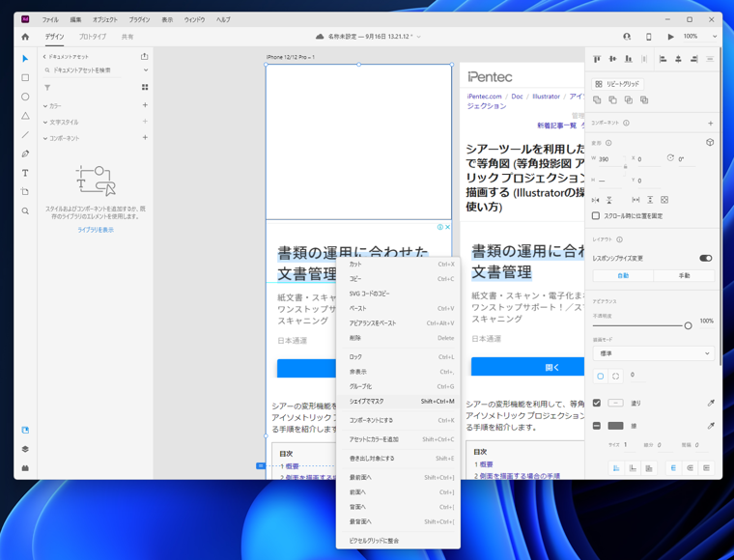Select the arrow Selection tool
Screen dimensions: 734x560
pos(25,59)
